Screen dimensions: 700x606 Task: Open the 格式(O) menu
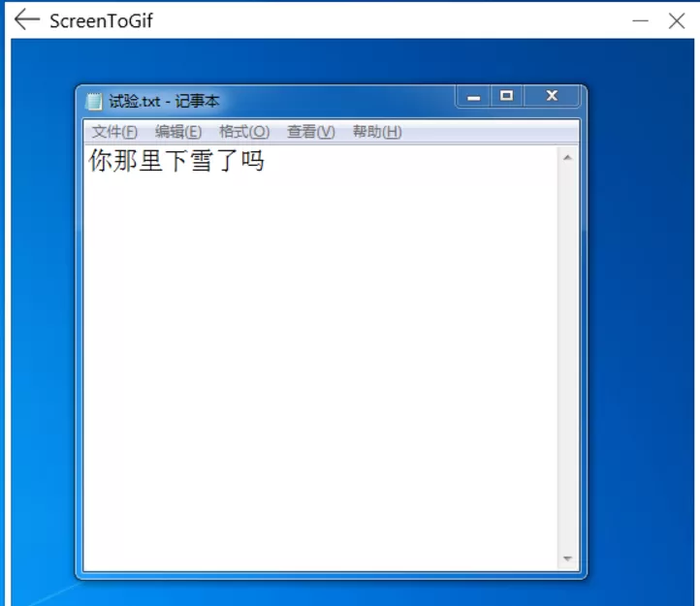(244, 132)
